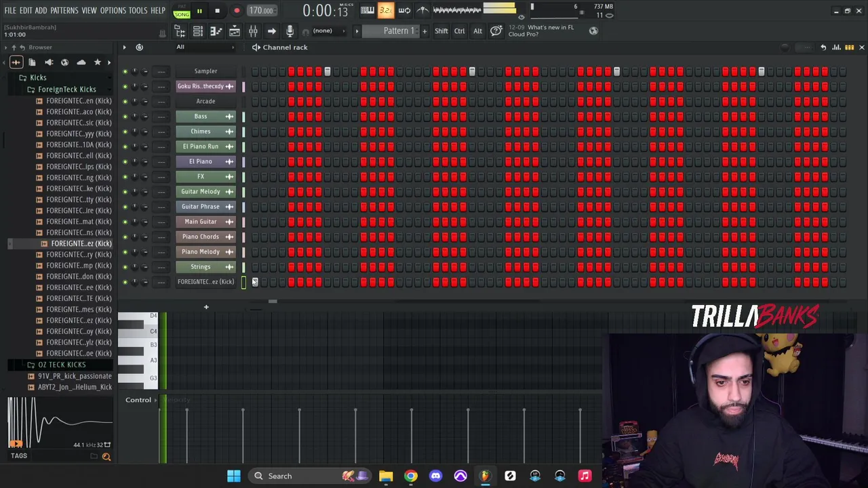Toggle the FX channel green mute LED
This screenshot has height=488, width=868.
pos(125,177)
